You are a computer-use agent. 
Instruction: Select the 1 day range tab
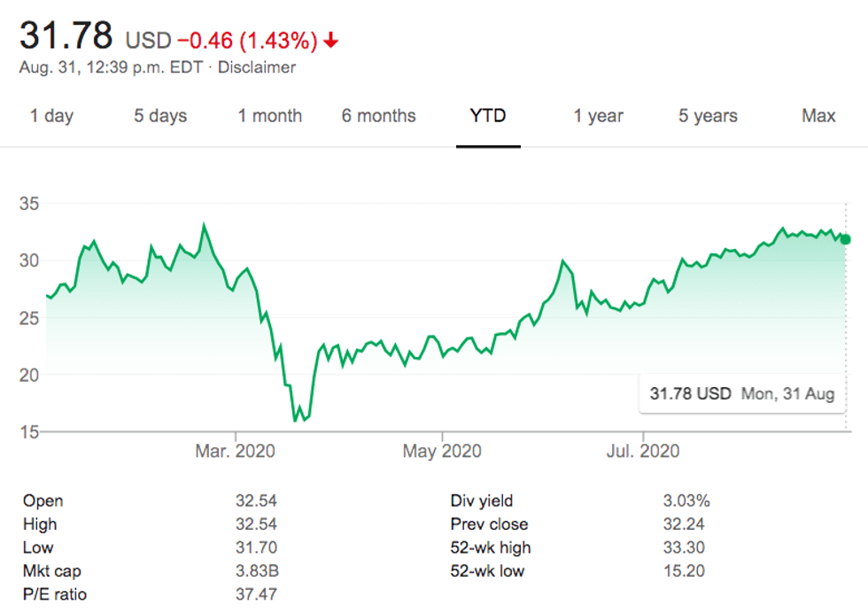tap(51, 116)
